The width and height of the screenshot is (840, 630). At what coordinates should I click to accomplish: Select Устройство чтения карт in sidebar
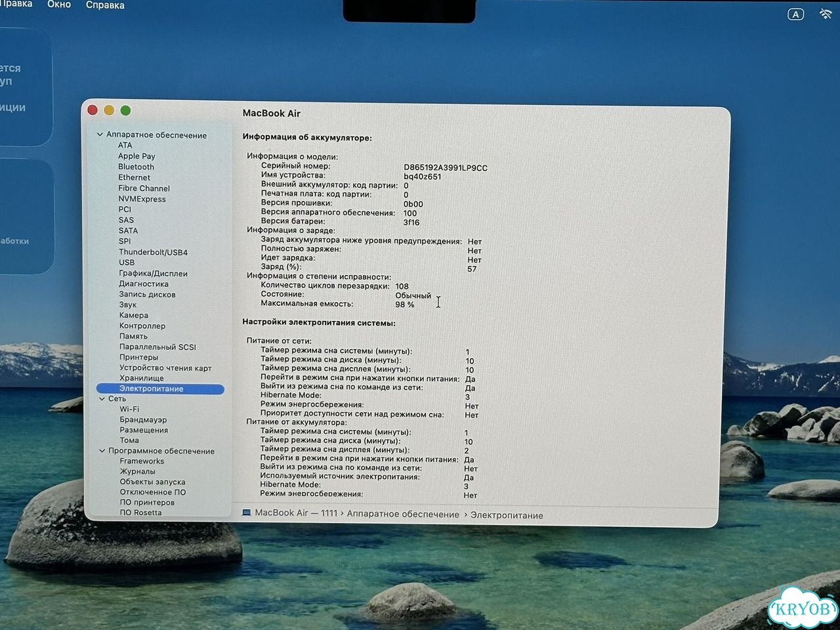(x=165, y=367)
